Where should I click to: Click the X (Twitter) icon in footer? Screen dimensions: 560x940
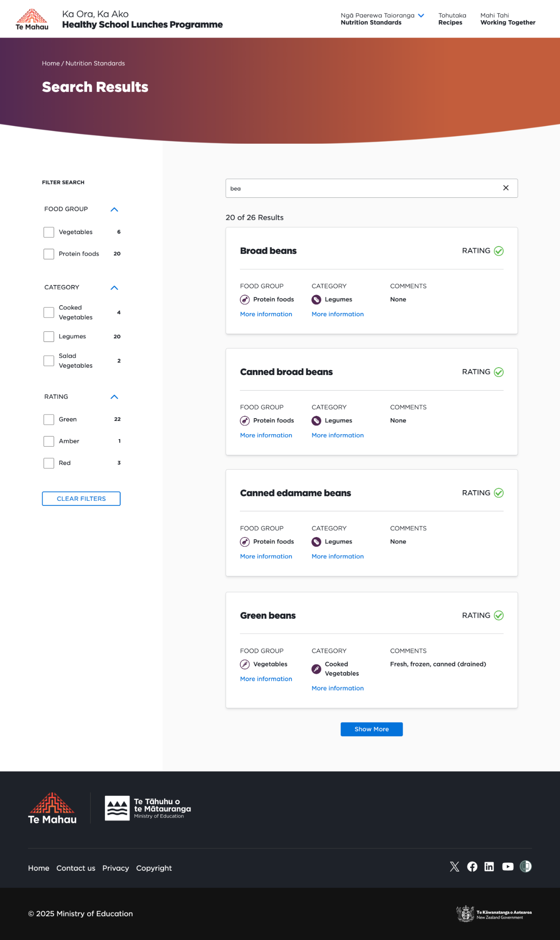(454, 867)
